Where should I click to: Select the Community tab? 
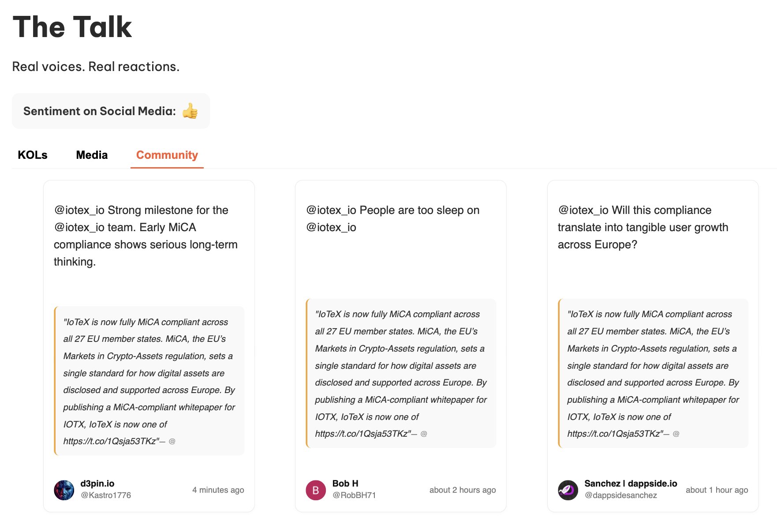tap(167, 155)
